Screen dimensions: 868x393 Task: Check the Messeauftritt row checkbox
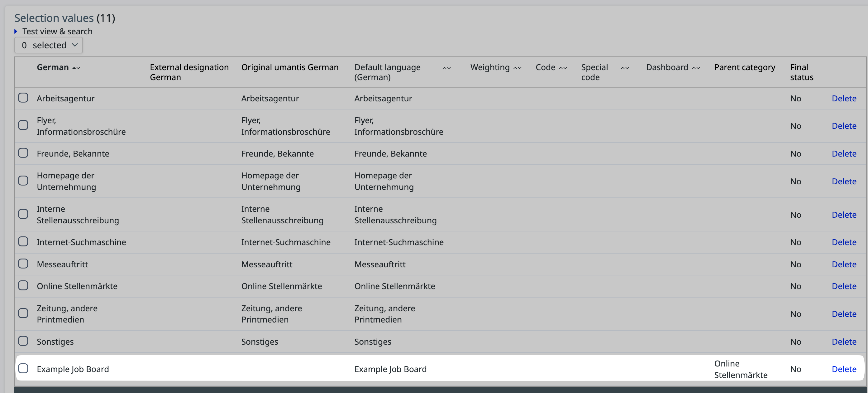[x=23, y=264]
